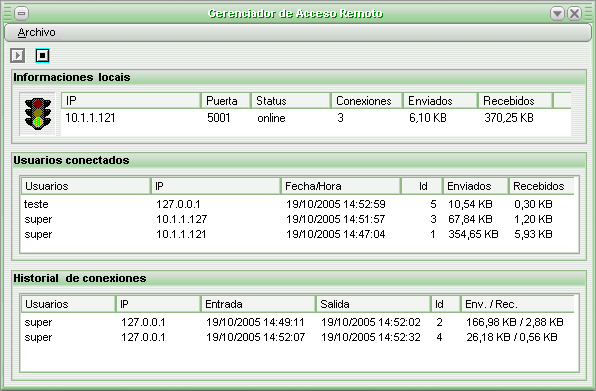Click the Puerta column header
Viewport: 596px width, 391px height.
pos(226,101)
